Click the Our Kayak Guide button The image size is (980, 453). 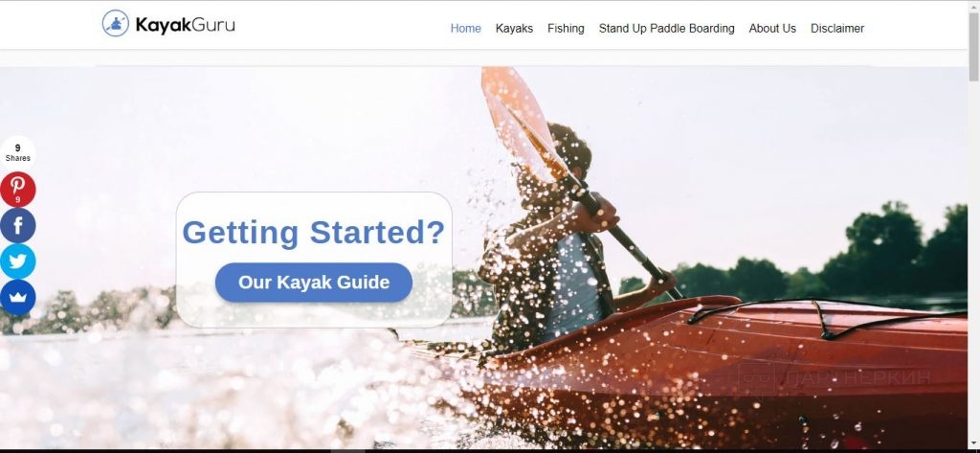coord(314,283)
